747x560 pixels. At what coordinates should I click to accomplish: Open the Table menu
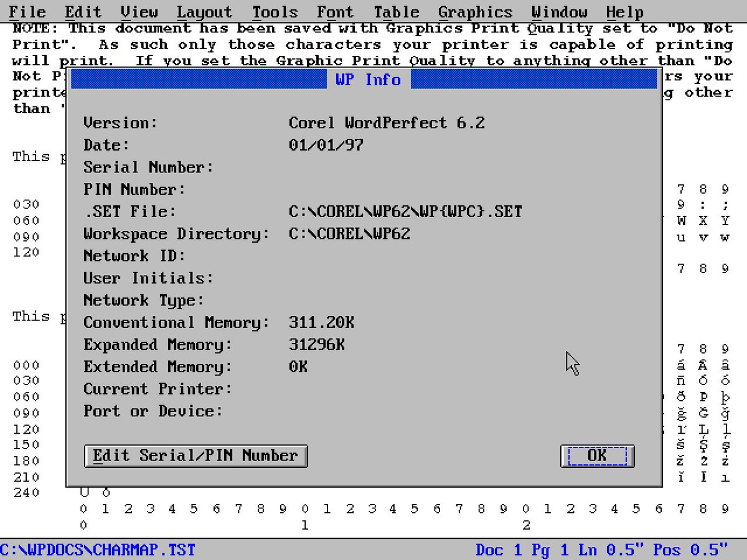(x=397, y=12)
